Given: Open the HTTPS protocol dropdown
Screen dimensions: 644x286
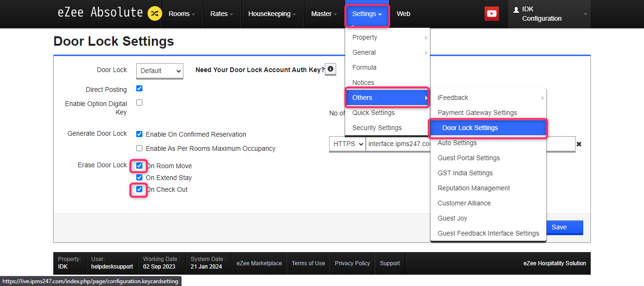Looking at the screenshot, I should click(347, 144).
